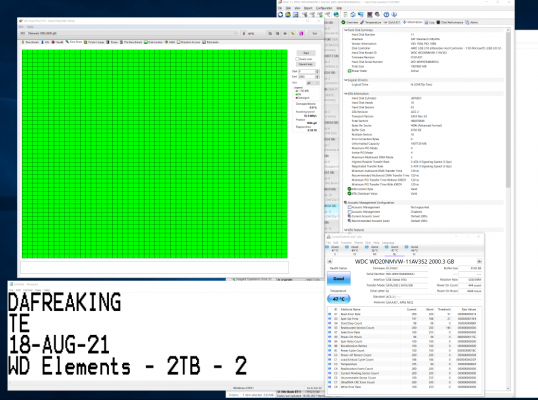Open the Language menu in CrystalDiskInfo
The width and height of the screenshot is (538, 400).
click(x=388, y=243)
